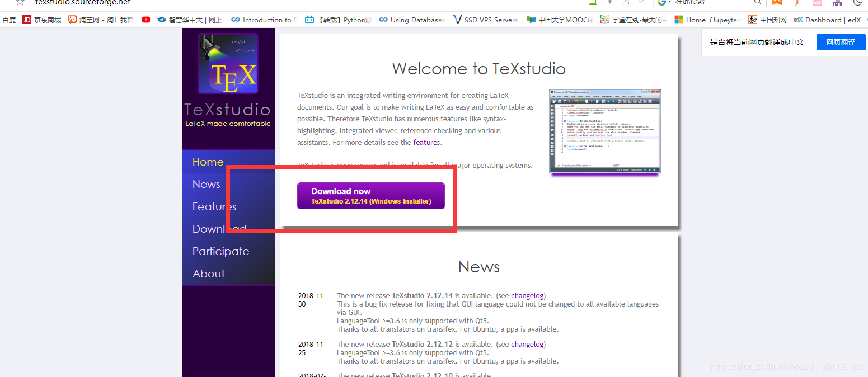This screenshot has height=377, width=868.
Task: Click the TeXstudio spotlight logo image
Action: (228, 63)
